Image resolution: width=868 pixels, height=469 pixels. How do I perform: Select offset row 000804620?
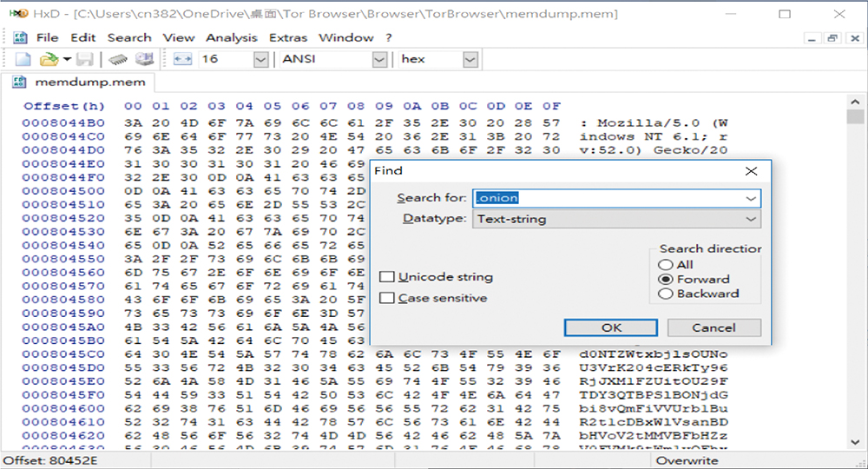point(63,436)
